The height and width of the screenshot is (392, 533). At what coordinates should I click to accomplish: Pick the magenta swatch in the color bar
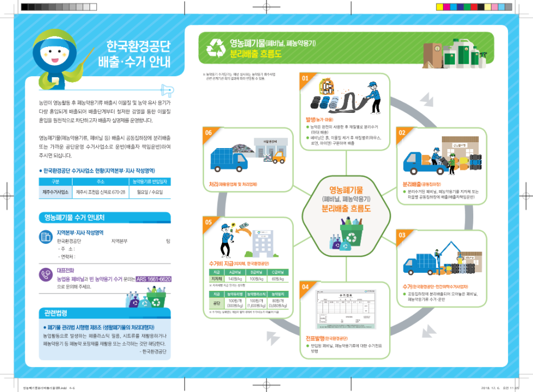coord(447,7)
